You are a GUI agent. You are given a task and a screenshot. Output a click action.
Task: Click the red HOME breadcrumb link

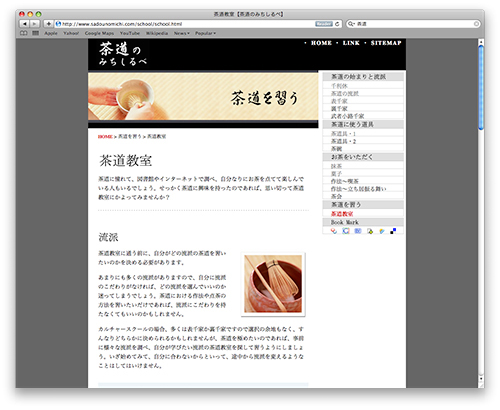coord(105,137)
